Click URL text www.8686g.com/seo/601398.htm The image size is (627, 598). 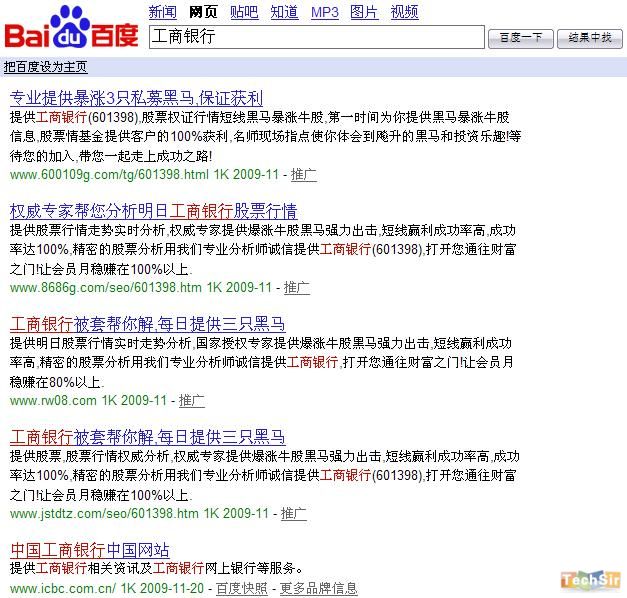pos(106,288)
